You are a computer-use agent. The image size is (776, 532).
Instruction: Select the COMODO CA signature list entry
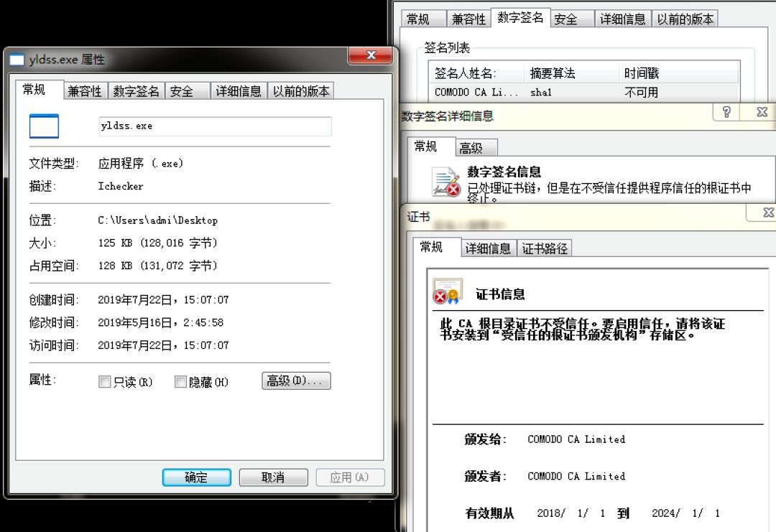click(476, 92)
